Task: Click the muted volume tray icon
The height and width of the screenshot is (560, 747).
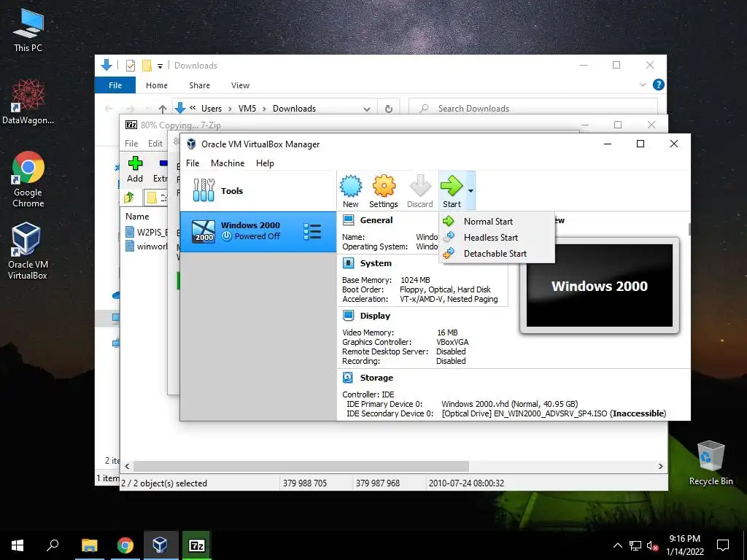Action: (652, 545)
